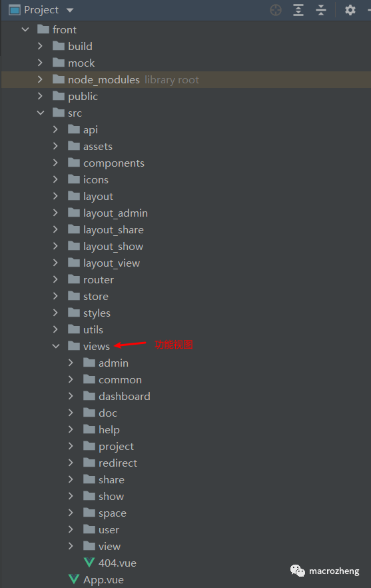Select the 404.vue file

click(117, 563)
